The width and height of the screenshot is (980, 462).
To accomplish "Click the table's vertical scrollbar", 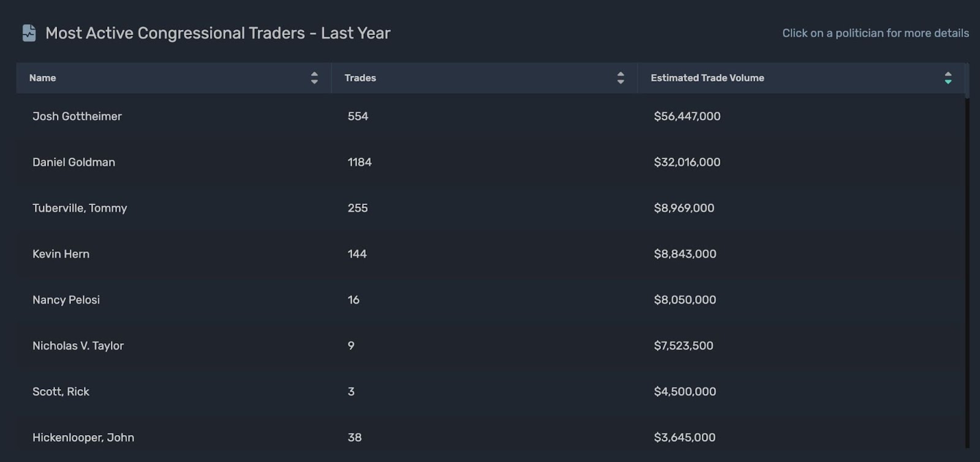I will pyautogui.click(x=967, y=269).
